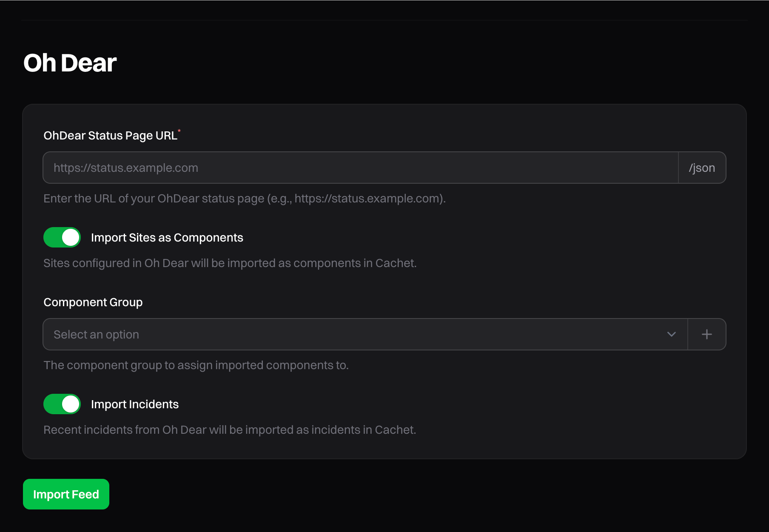Toggle Import Sites as Components back on
Screen dimensions: 769x532
tap(62, 237)
